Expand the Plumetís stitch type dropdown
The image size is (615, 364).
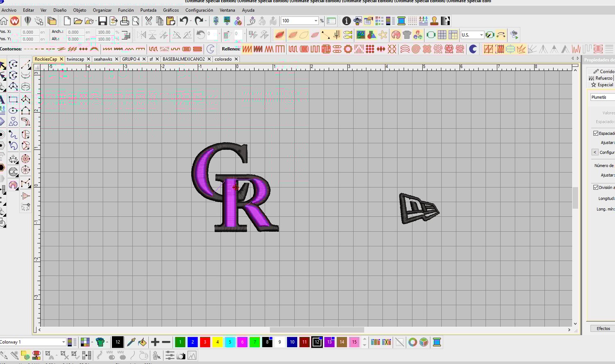(602, 97)
